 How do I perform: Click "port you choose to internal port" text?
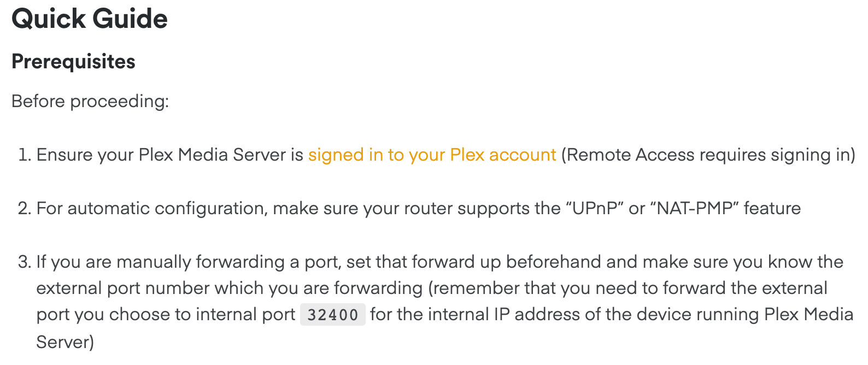(166, 315)
